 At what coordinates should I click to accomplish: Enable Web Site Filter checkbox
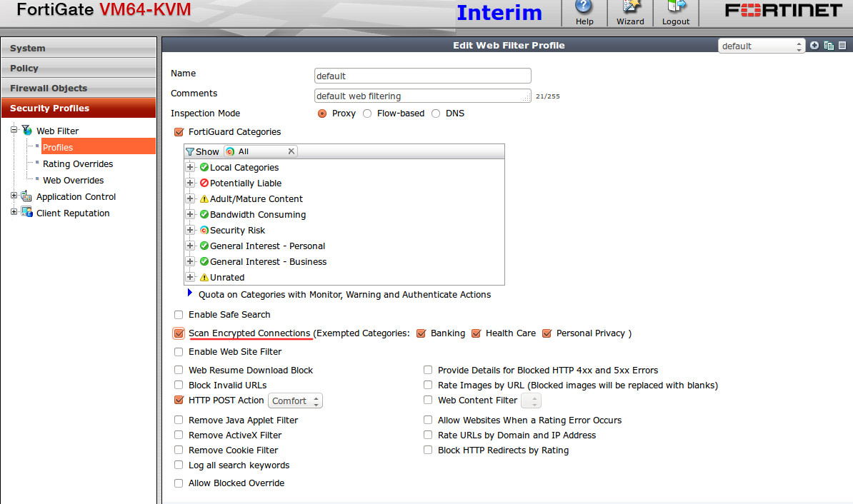click(x=179, y=352)
